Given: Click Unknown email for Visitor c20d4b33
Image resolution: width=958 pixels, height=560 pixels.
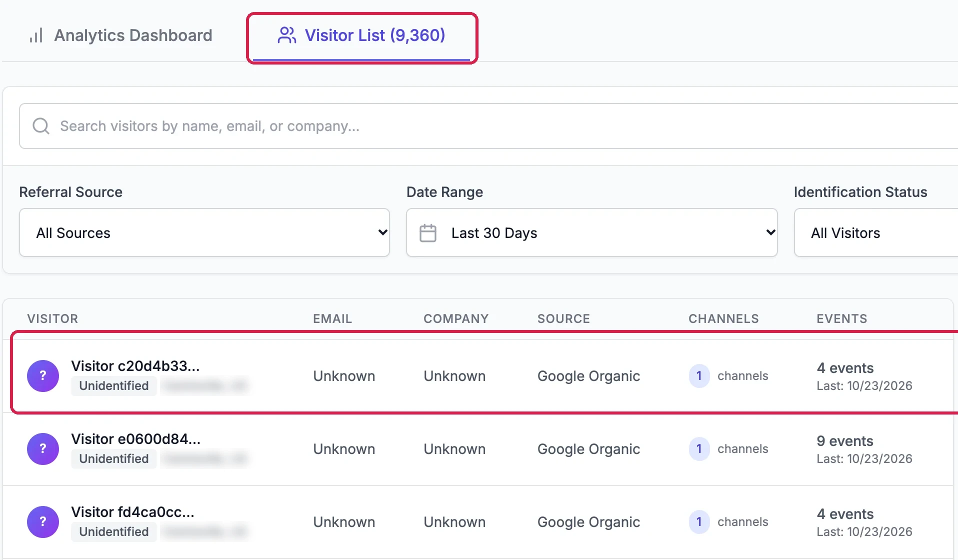Looking at the screenshot, I should 344,376.
